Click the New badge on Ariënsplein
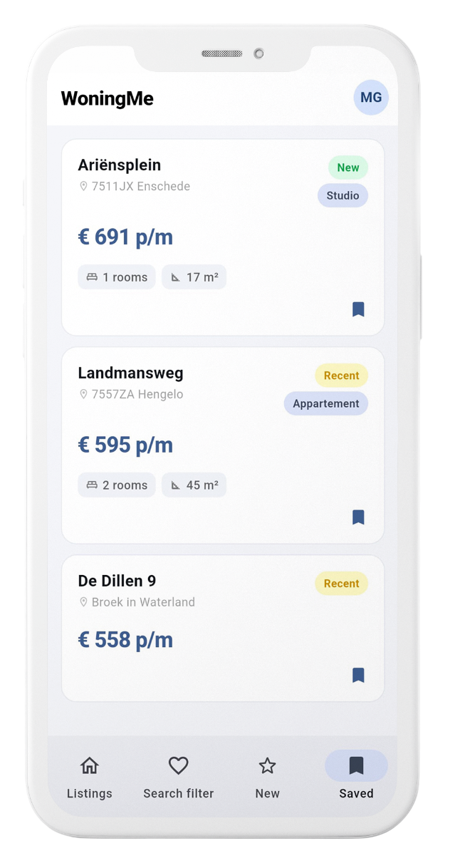The image size is (460, 868). tap(347, 167)
